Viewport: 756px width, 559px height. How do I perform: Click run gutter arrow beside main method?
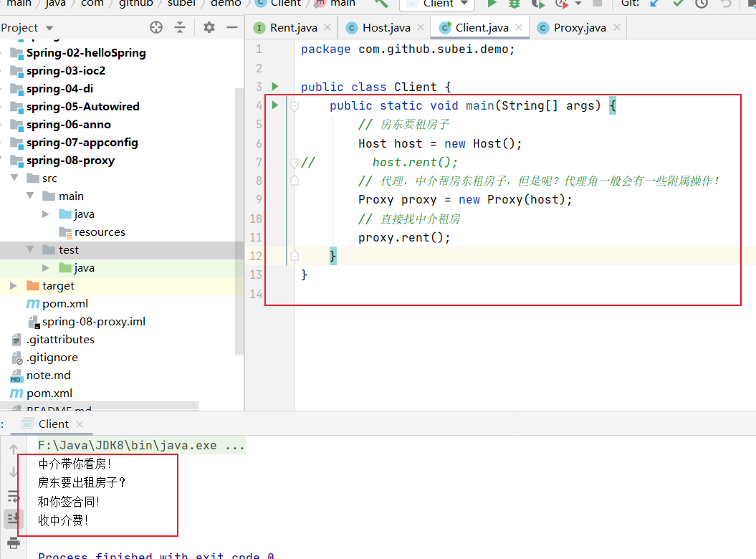click(x=275, y=105)
